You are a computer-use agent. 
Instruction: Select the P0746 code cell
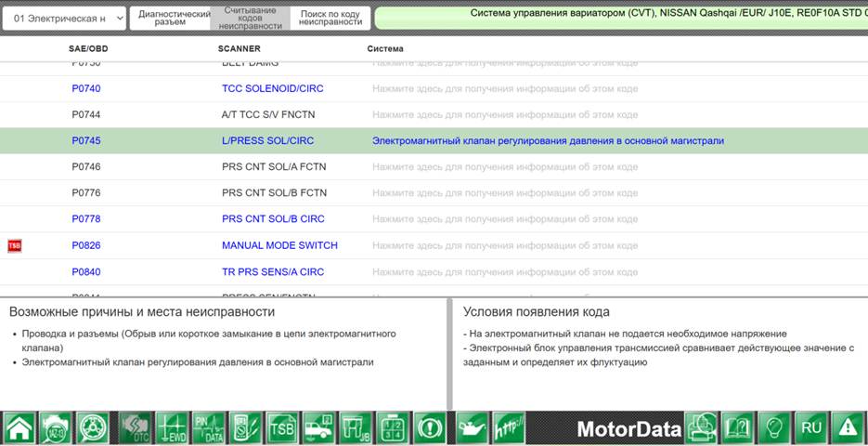click(86, 166)
